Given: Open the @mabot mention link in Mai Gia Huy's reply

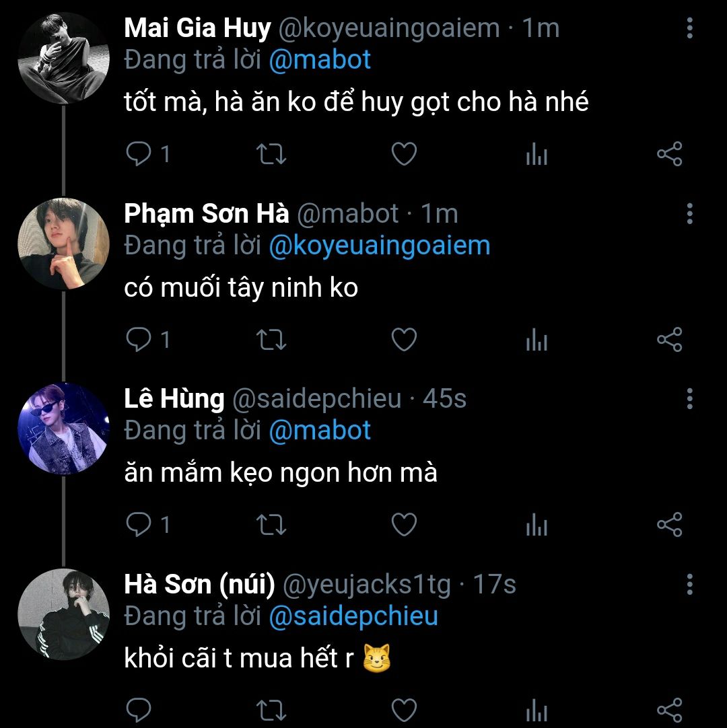Looking at the screenshot, I should tap(320, 61).
